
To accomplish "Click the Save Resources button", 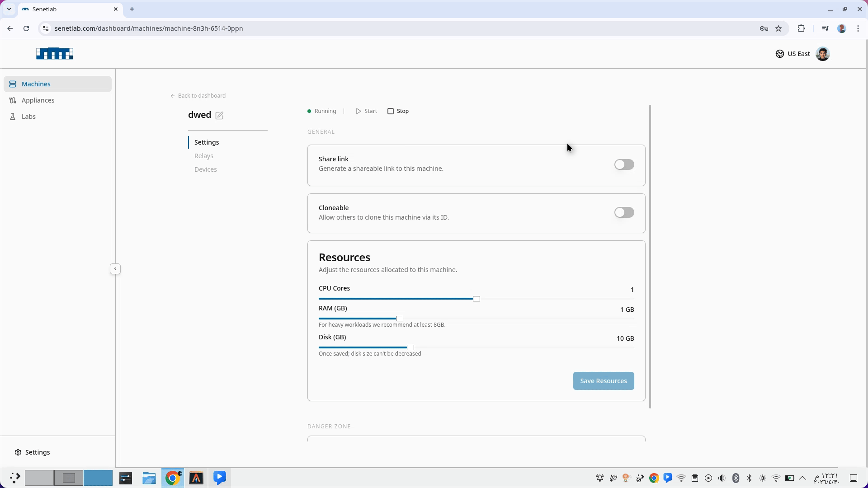I will 603,381.
